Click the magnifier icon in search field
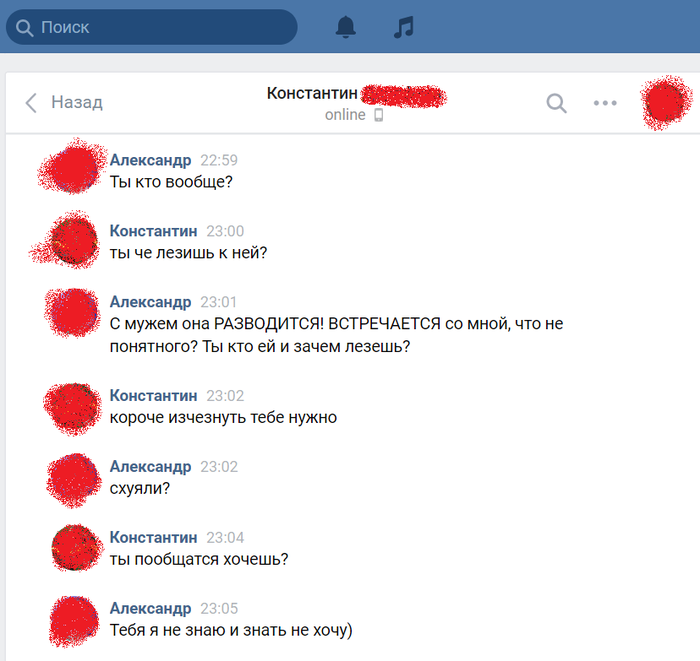 click(x=24, y=28)
